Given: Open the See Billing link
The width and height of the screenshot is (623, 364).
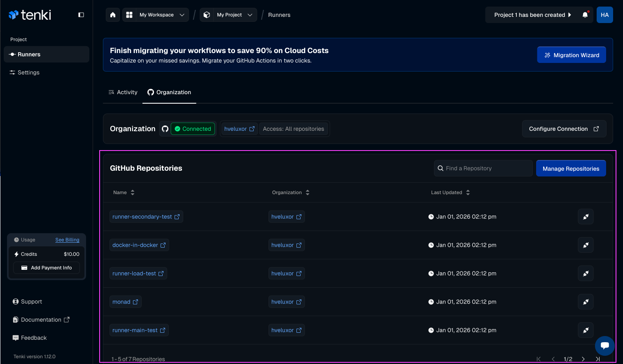Looking at the screenshot, I should coord(67,240).
